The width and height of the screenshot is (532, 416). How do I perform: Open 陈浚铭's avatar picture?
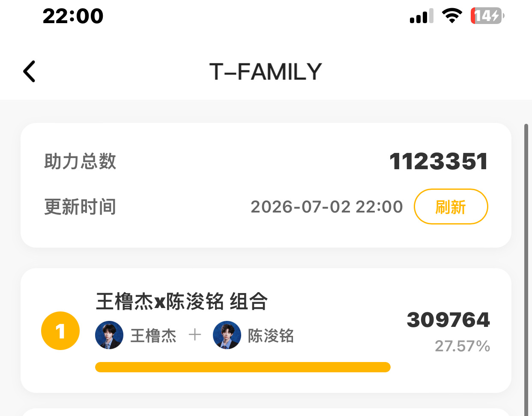tap(227, 335)
